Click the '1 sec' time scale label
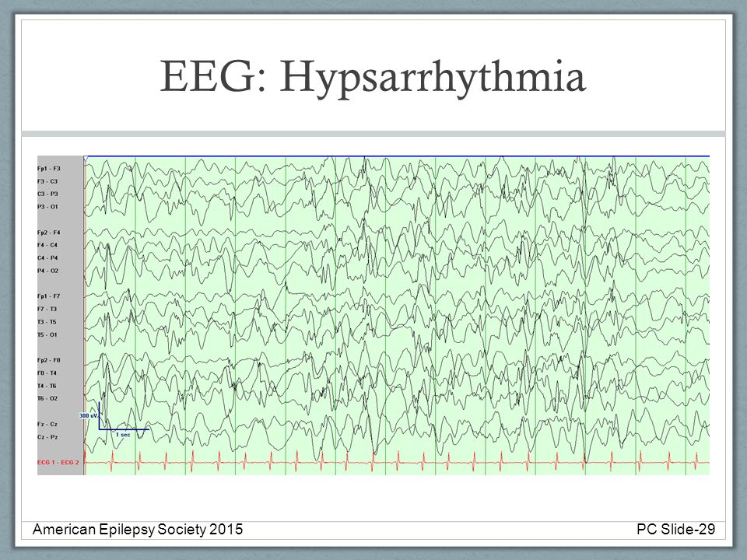747x560 pixels. click(123, 434)
